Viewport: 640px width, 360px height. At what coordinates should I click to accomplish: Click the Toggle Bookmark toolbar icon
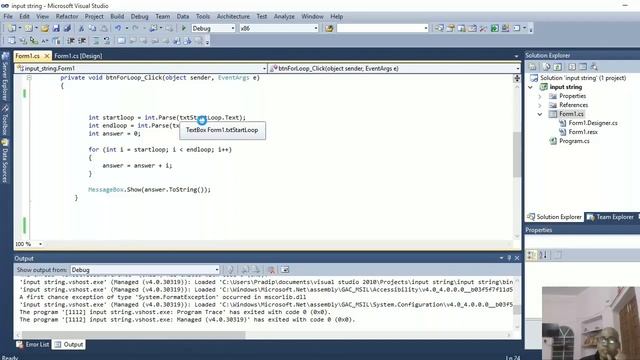click(x=121, y=41)
